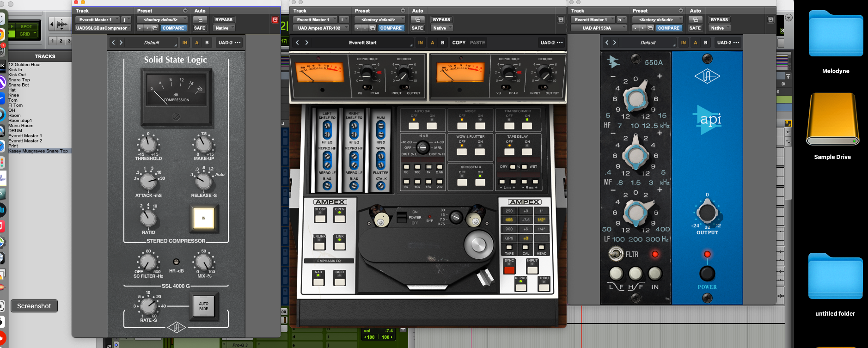Click SAFE in the API 550A header
This screenshot has width=868, height=348.
pyautogui.click(x=695, y=28)
